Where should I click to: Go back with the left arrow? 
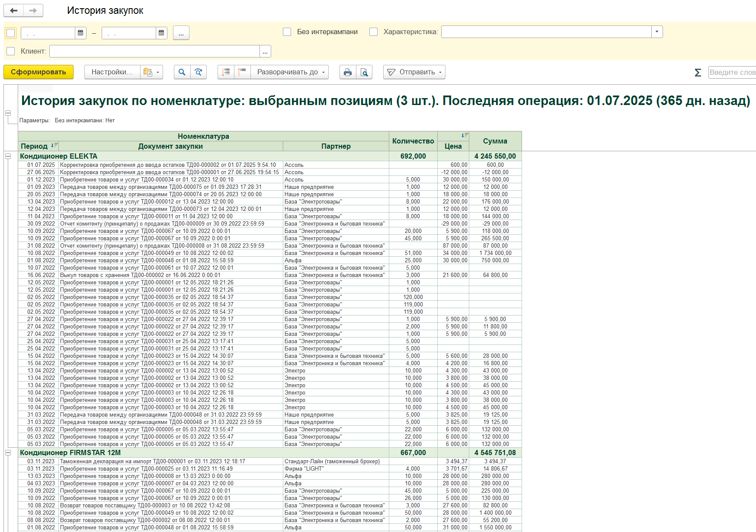(14, 10)
